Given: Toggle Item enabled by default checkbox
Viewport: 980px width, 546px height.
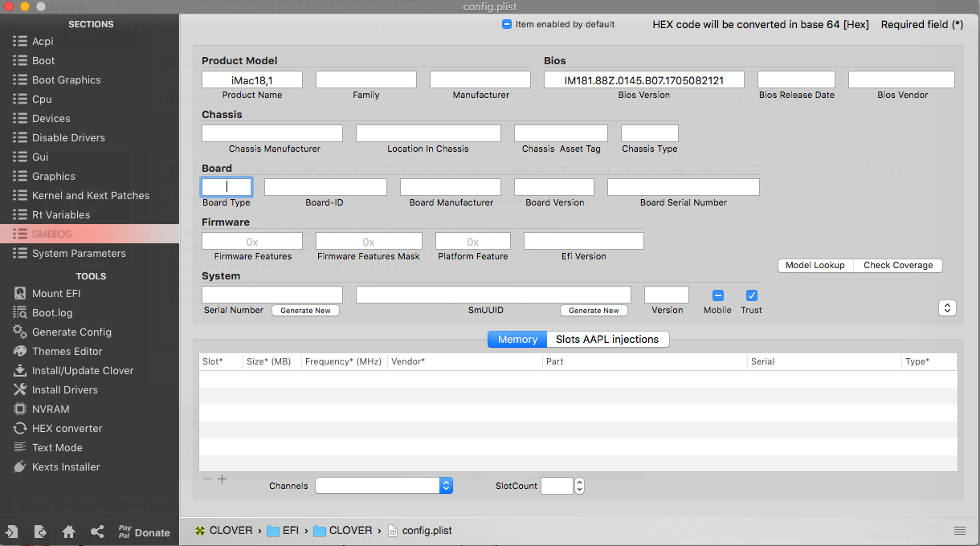Looking at the screenshot, I should [x=507, y=24].
